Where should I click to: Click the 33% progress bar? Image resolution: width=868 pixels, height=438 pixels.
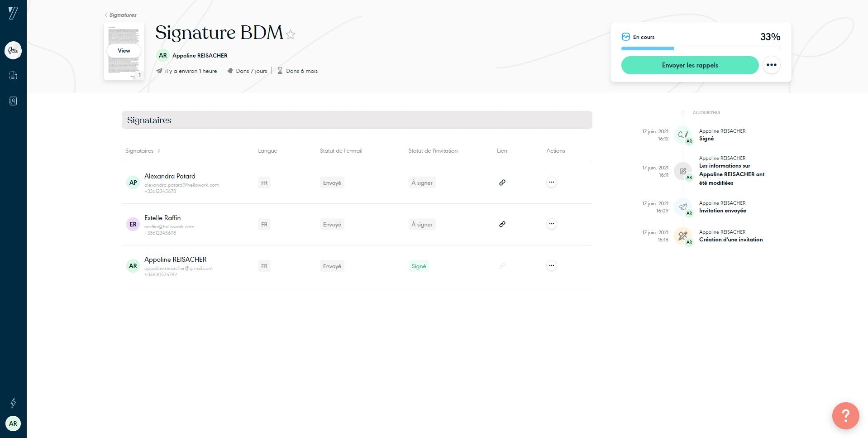[701, 48]
